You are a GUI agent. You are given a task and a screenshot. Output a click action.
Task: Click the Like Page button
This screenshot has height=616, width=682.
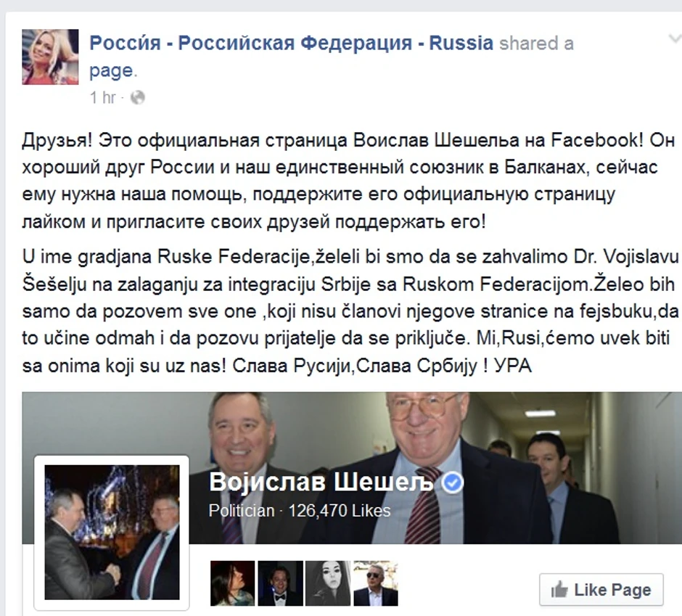click(x=601, y=590)
